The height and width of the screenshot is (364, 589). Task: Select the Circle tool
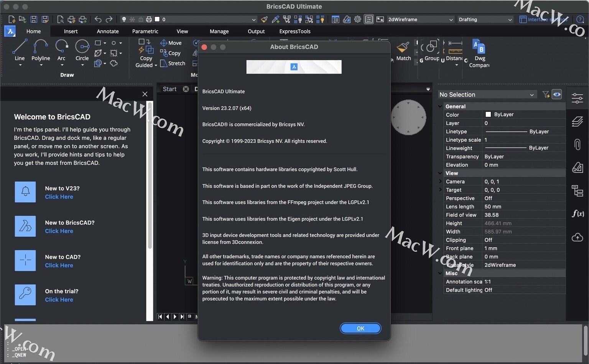(82, 50)
